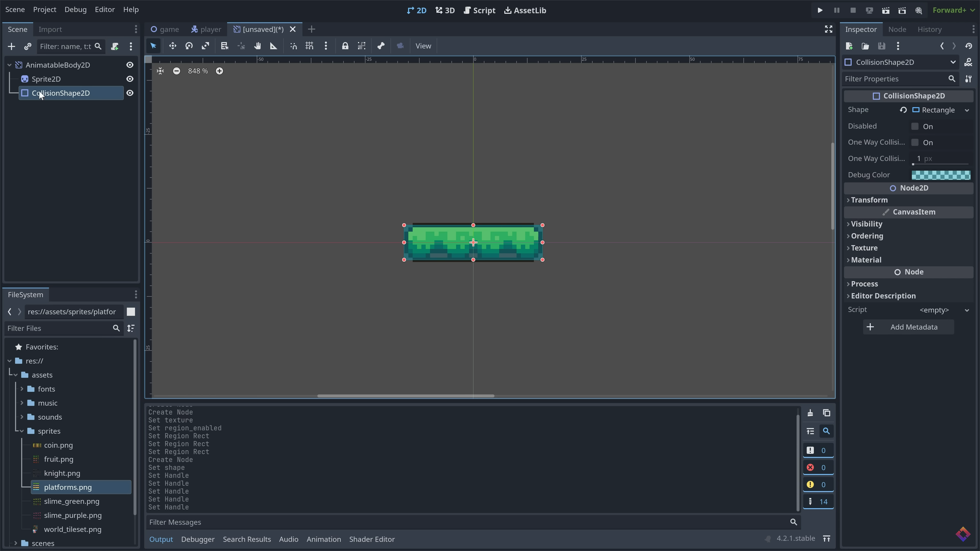Expand the scenes folder

click(16, 543)
